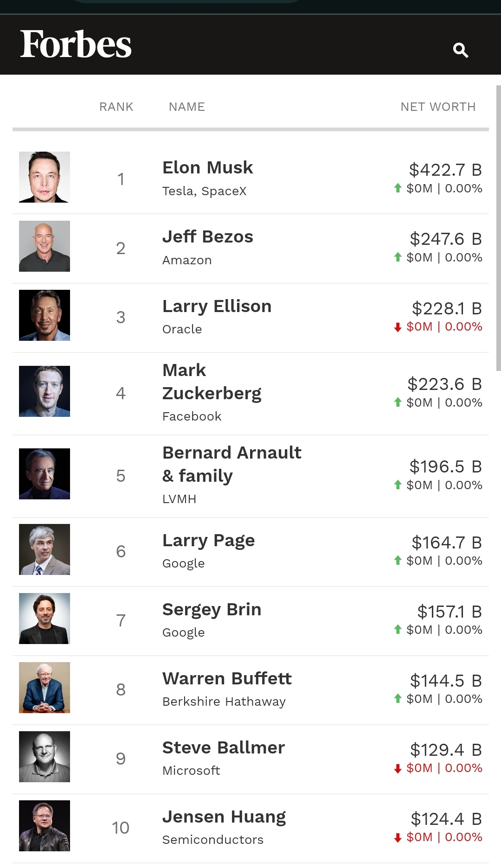The image size is (501, 868).
Task: Click Larry Ellison's red down arrow
Action: point(398,327)
